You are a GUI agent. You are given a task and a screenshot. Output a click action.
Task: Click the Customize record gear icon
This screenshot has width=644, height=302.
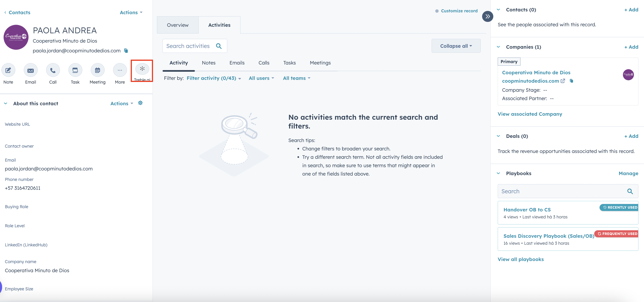[x=437, y=11]
